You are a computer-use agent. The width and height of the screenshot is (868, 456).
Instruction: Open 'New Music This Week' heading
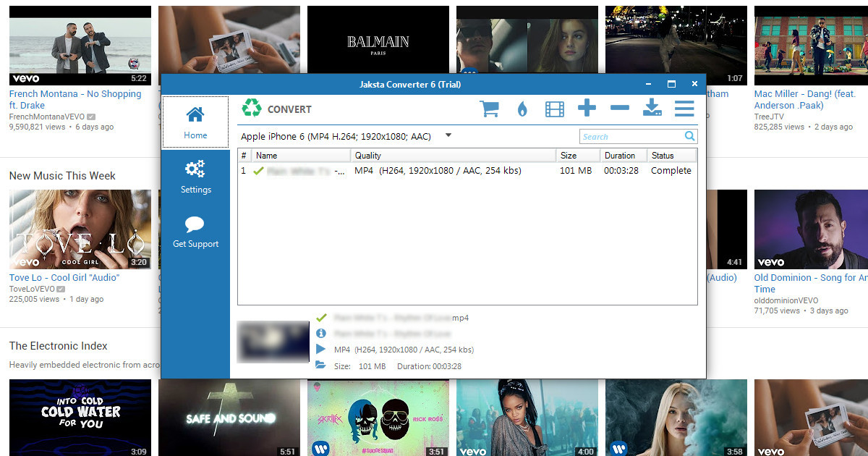click(x=62, y=176)
